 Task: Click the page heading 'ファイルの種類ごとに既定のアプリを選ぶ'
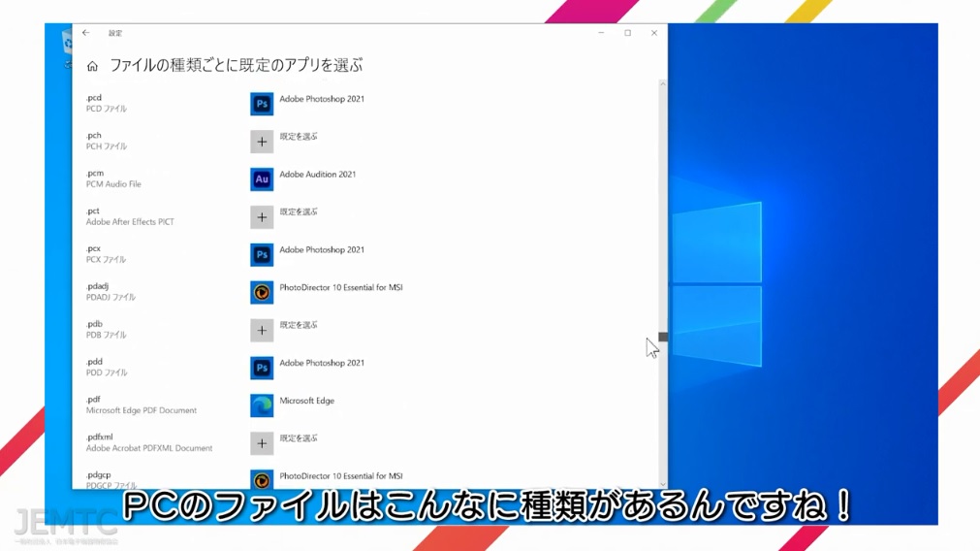(237, 65)
